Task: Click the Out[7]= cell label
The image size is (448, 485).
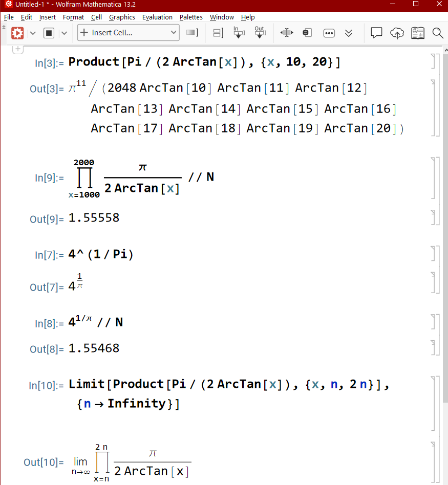Action: click(47, 288)
